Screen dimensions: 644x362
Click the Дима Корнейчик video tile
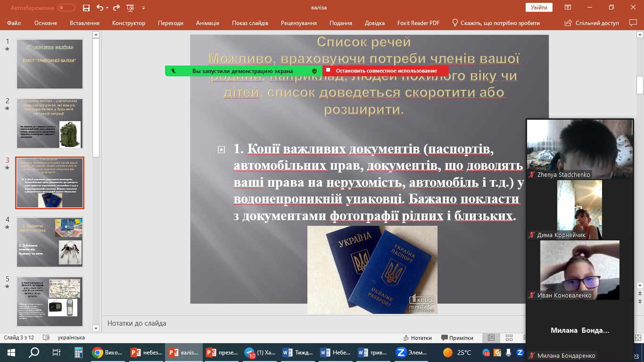coord(579,209)
